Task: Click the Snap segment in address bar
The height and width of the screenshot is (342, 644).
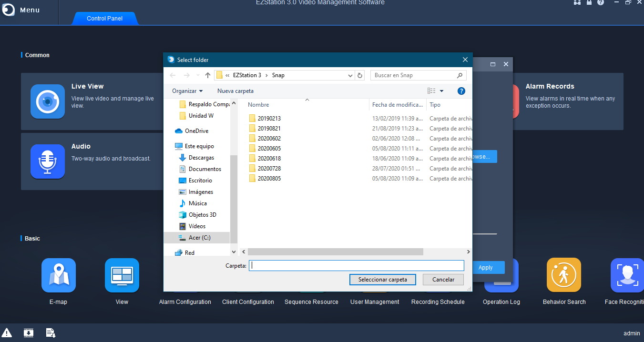Action: pos(278,75)
